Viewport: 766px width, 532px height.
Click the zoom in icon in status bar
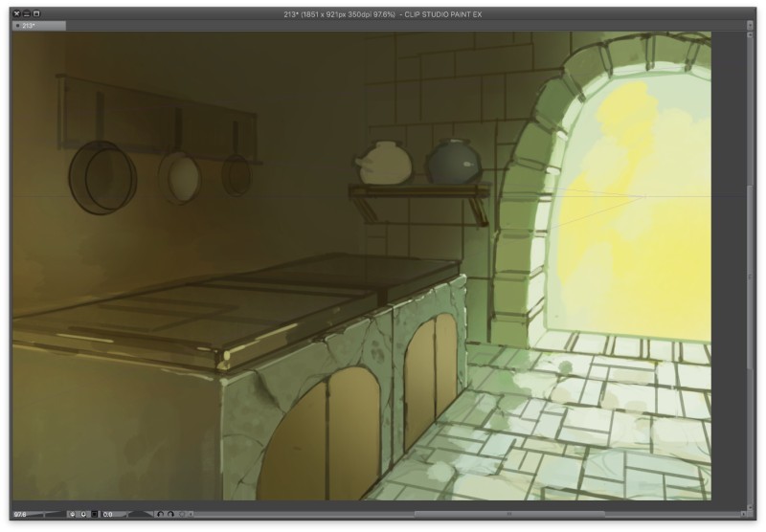click(83, 514)
